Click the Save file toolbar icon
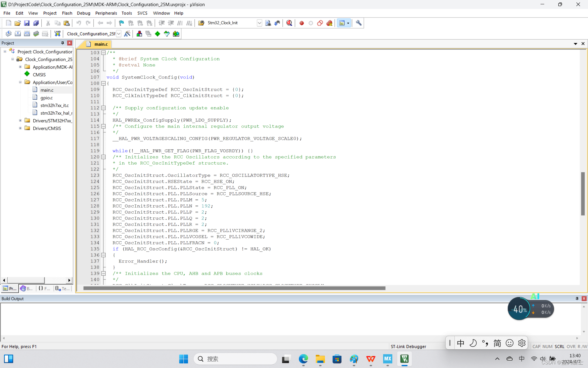The height and width of the screenshot is (368, 588). click(27, 23)
